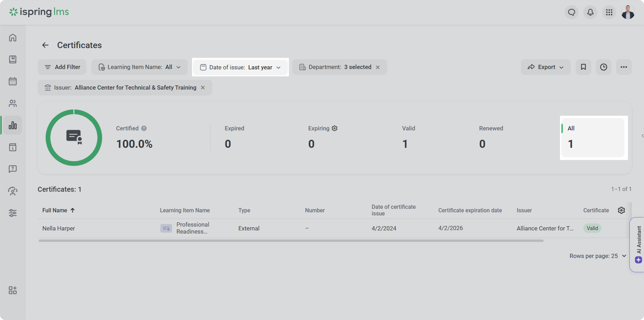Open the apps grid icon

pyautogui.click(x=609, y=12)
